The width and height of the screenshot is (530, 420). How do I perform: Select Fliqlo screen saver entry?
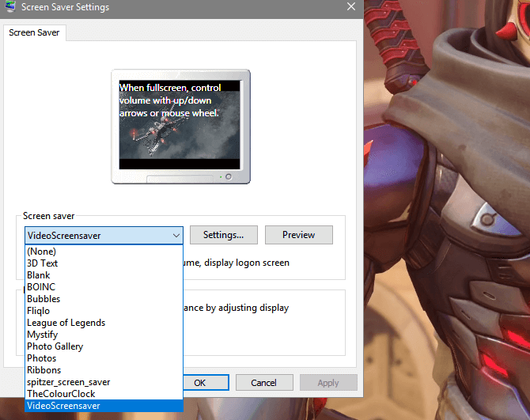click(x=40, y=311)
